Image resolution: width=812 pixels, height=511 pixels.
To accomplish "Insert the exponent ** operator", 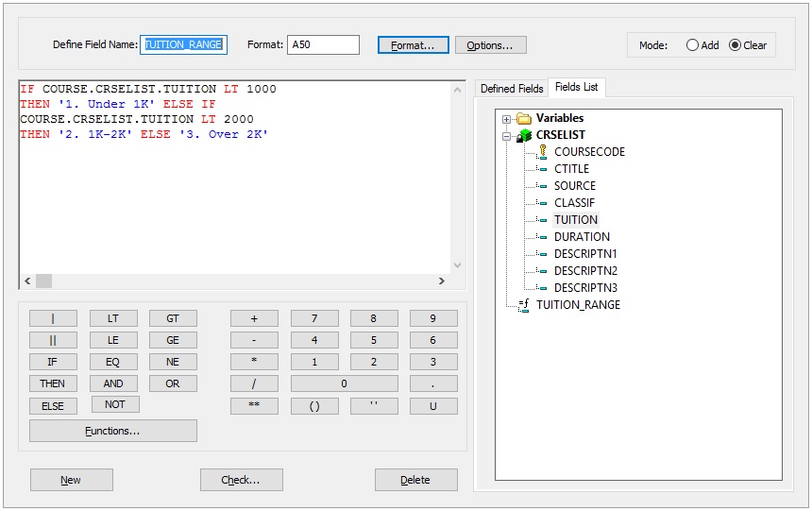I will coord(254,406).
